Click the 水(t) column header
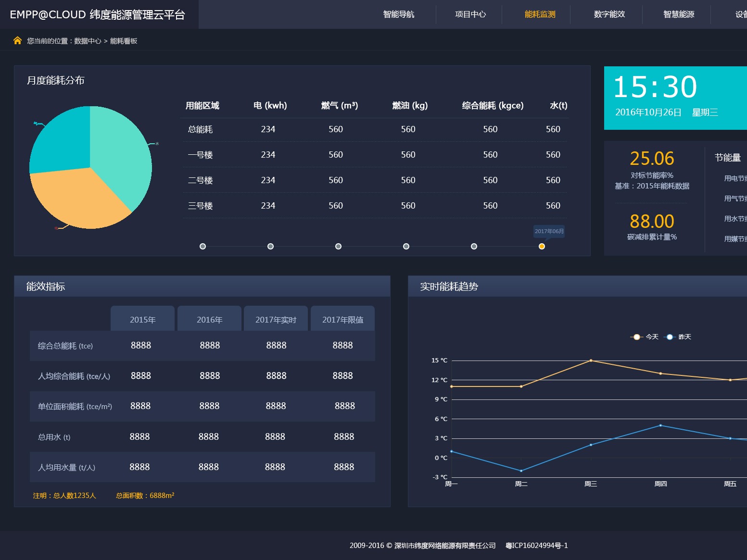The image size is (747, 560). (558, 106)
